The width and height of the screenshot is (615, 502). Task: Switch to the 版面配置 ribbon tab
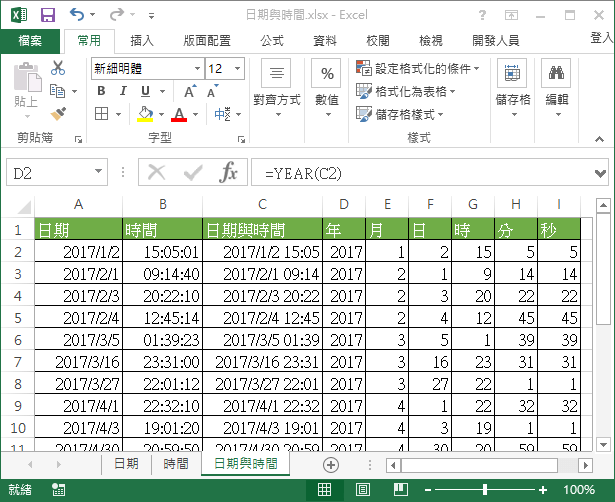[207, 40]
